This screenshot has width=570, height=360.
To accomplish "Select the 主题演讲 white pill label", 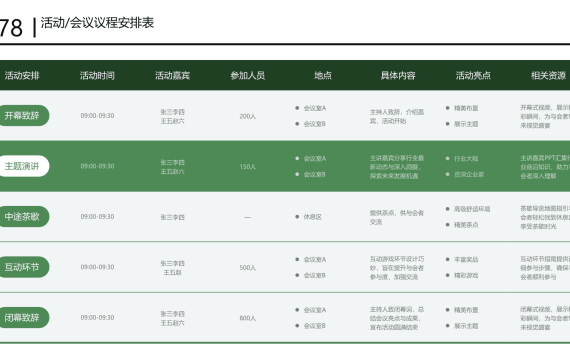I will 24,166.
